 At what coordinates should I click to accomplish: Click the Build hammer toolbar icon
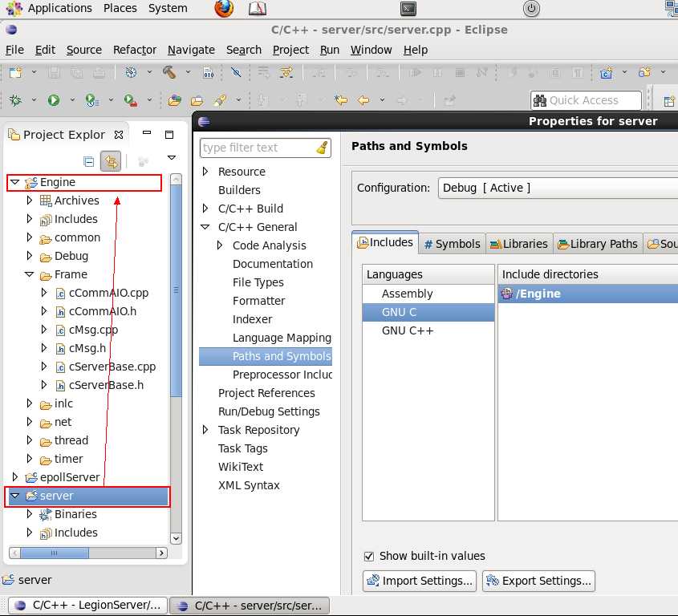169,72
